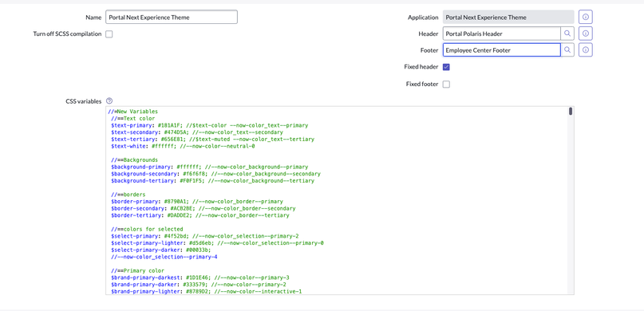This screenshot has height=311, width=644.
Task: Place cursor on $background-tertiary line
Action: (x=212, y=180)
